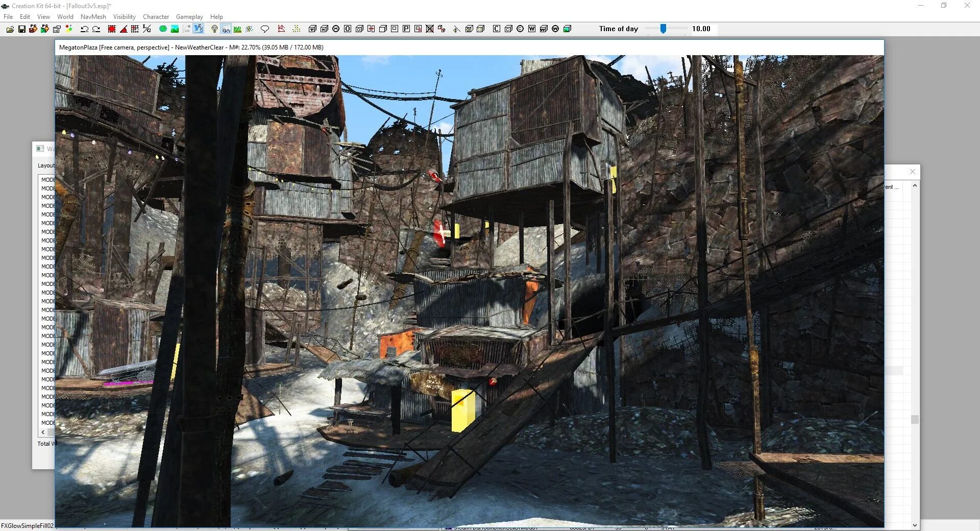
Task: Redo the last undone action
Action: pyautogui.click(x=96, y=29)
